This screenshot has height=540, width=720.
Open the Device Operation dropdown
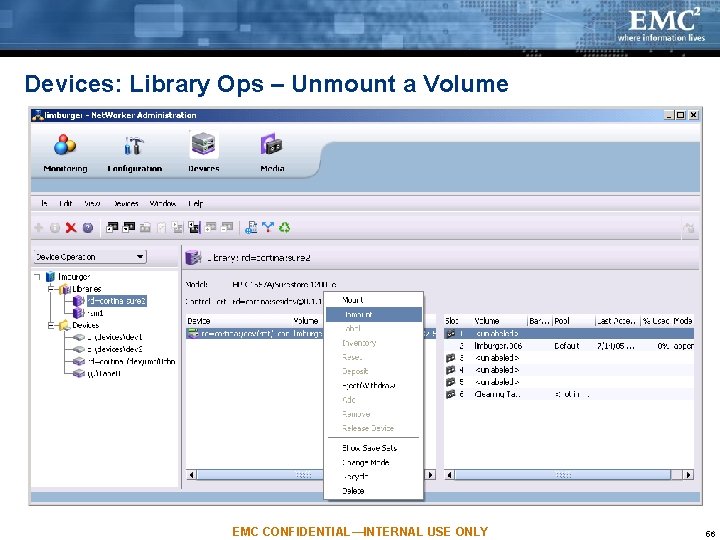point(90,257)
